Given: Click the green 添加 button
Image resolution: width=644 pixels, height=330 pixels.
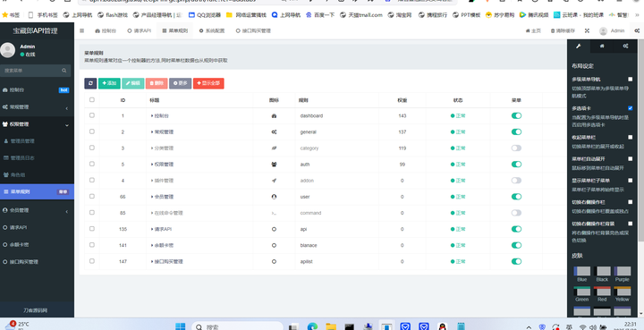Looking at the screenshot, I should click(x=109, y=83).
